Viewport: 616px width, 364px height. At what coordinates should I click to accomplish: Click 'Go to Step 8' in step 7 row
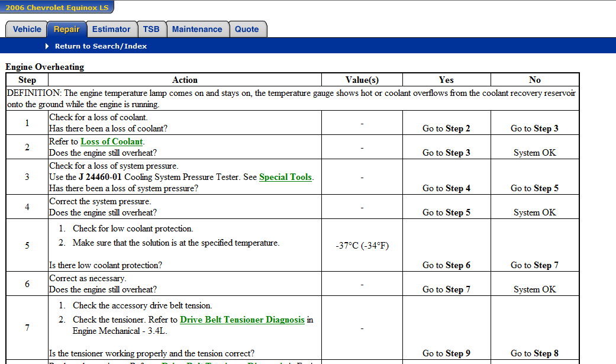point(535,353)
